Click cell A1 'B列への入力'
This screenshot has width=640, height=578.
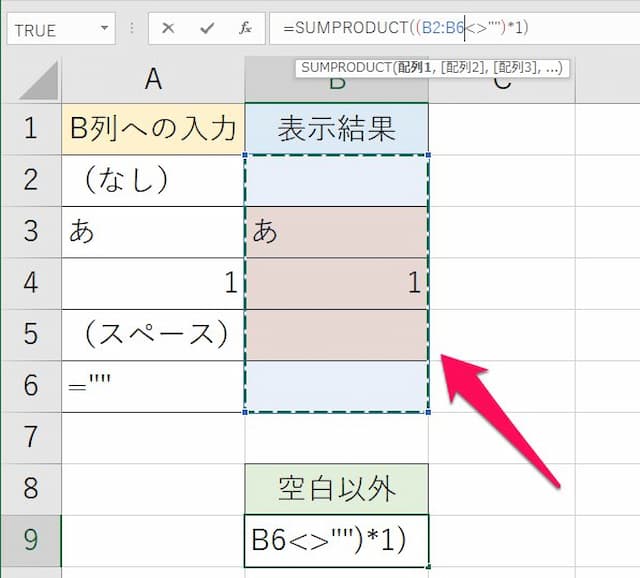tap(153, 129)
